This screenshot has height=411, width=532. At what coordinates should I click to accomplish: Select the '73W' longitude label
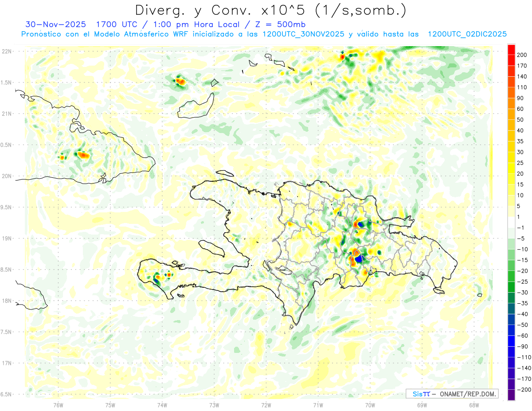(214, 405)
